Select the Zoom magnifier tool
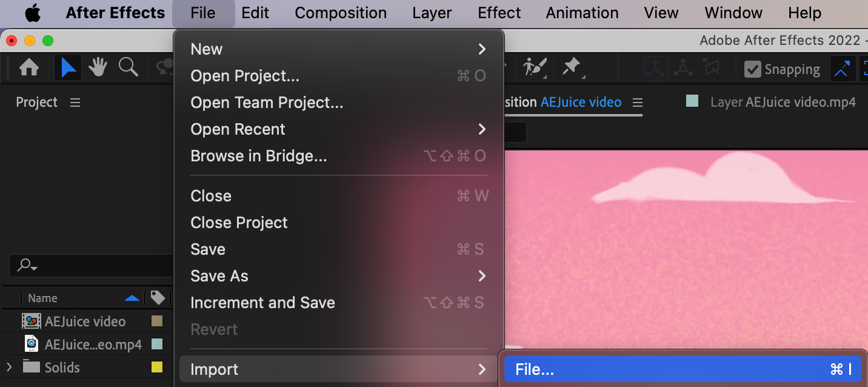Screen dimensions: 868x387 pyautogui.click(x=128, y=68)
